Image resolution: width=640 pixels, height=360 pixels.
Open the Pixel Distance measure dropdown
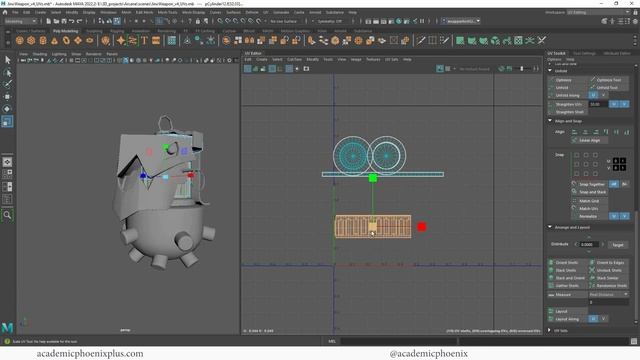(x=608, y=294)
